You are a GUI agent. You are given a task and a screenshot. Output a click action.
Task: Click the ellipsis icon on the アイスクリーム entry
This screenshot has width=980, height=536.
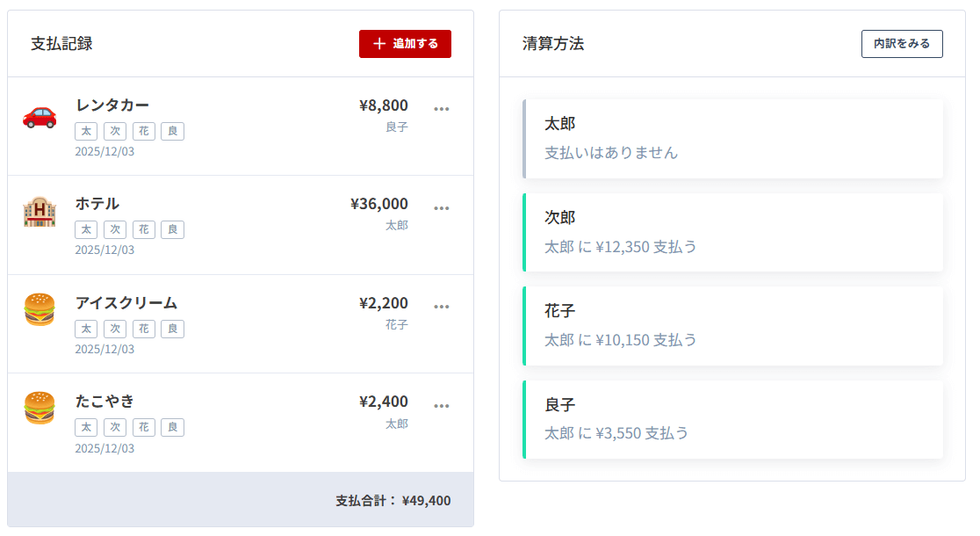pyautogui.click(x=442, y=306)
